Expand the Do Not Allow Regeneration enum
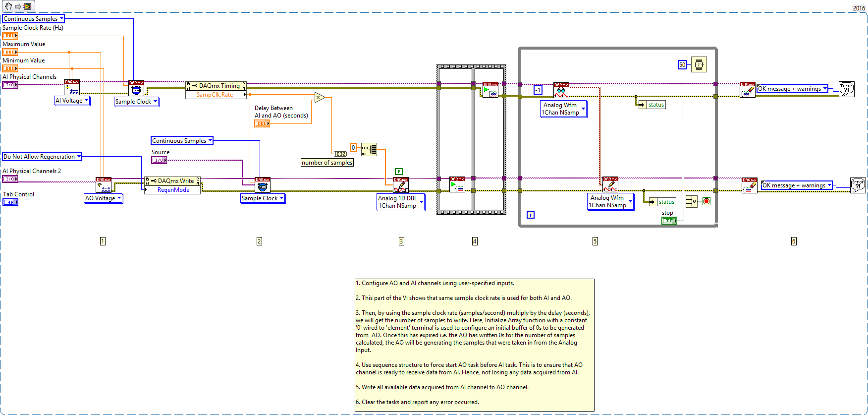The image size is (868, 415). click(42, 157)
